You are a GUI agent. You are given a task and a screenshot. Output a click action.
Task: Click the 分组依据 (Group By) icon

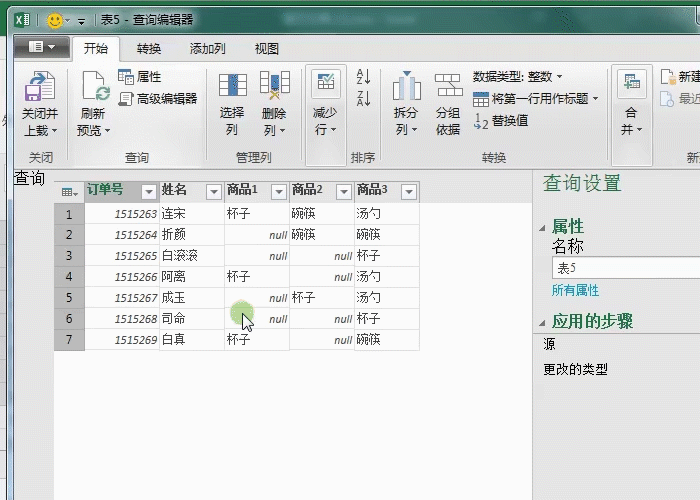click(448, 88)
